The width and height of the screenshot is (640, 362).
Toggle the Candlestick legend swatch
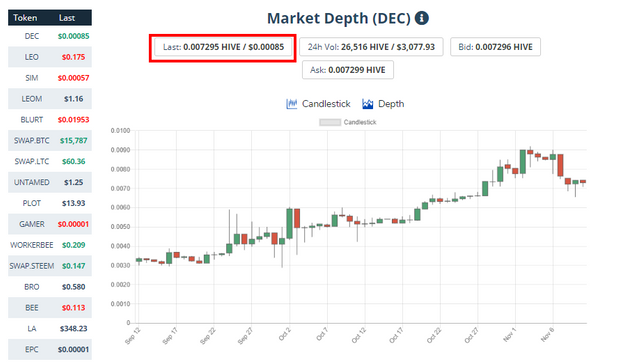tap(330, 122)
